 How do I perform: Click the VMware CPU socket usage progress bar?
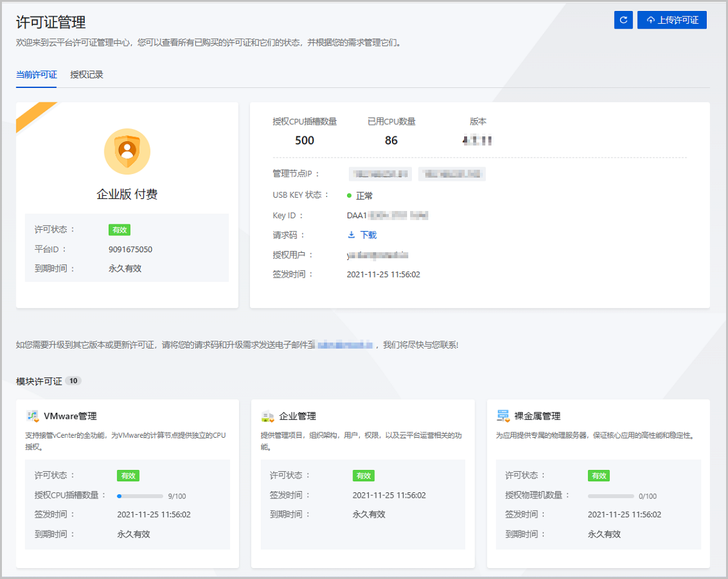[140, 496]
